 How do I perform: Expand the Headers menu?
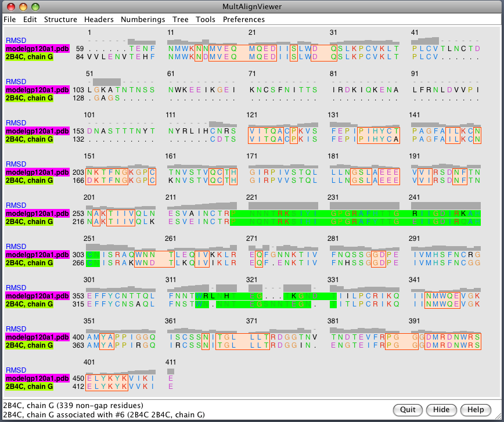[99, 19]
